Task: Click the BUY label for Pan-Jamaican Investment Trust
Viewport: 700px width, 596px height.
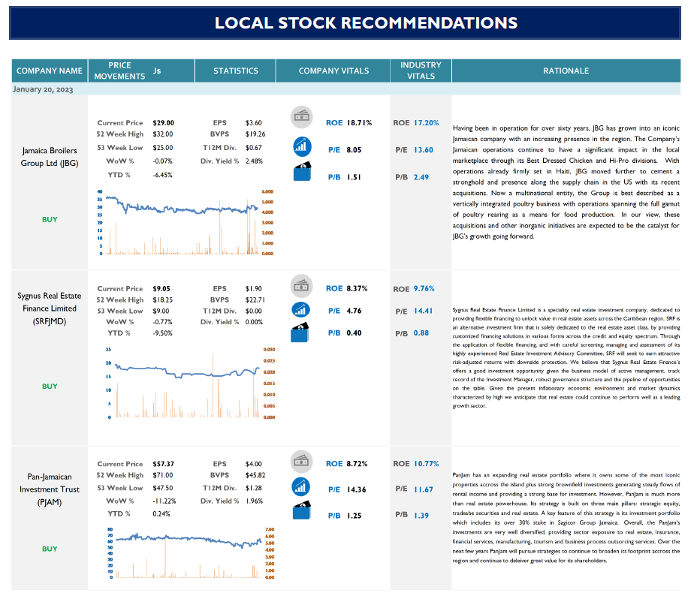Action: [50, 549]
